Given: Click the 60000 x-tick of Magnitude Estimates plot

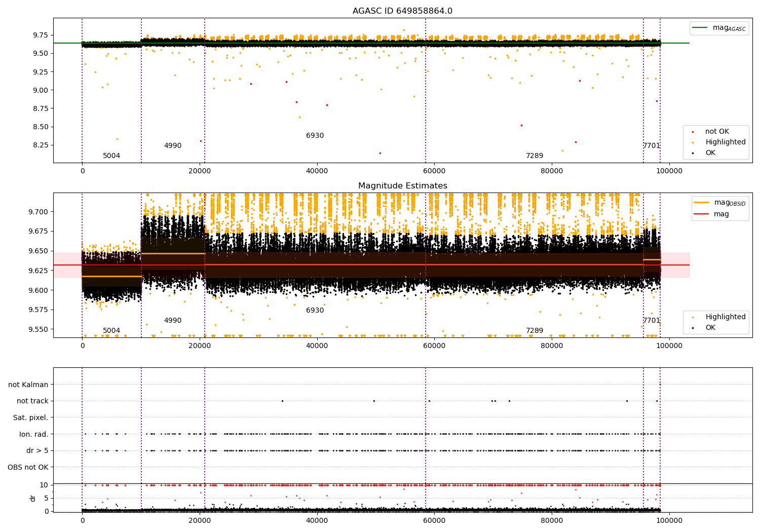Looking at the screenshot, I should [434, 347].
